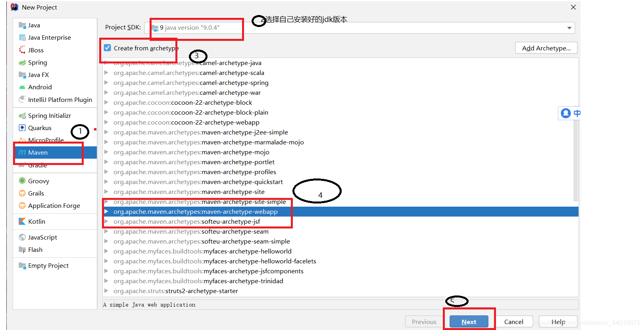644x330 pixels.
Task: Select softeu-archetype-jsf in list
Action: [x=340, y=221]
